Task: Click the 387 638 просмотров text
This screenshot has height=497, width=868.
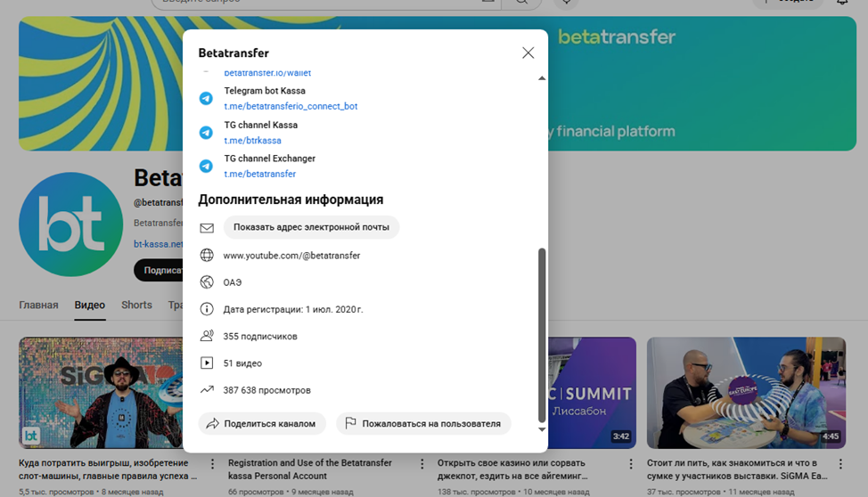Action: tap(266, 390)
